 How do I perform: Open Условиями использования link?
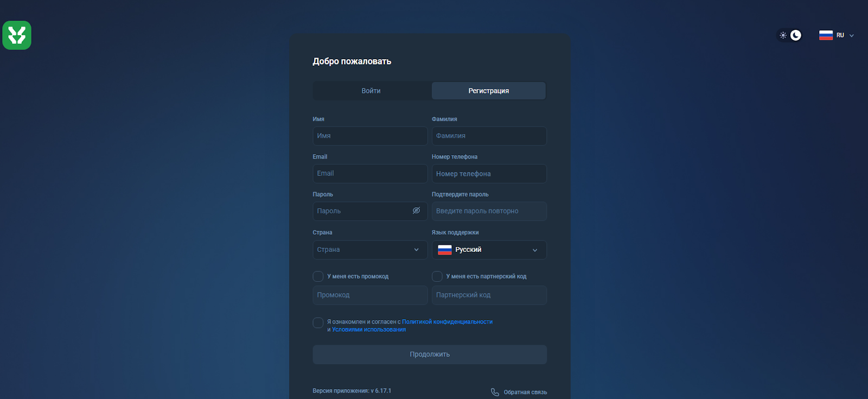pyautogui.click(x=369, y=330)
